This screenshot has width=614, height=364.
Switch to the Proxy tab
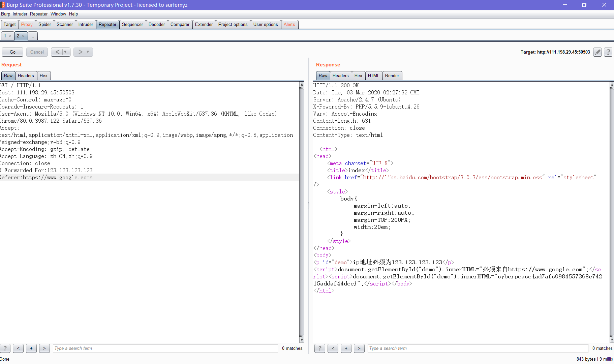pyautogui.click(x=27, y=24)
